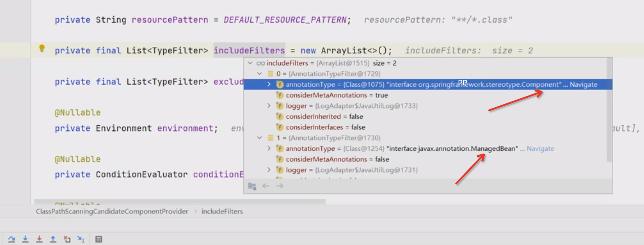Click the list element icon of entry 0
The image size is (644, 245).
[271, 74]
